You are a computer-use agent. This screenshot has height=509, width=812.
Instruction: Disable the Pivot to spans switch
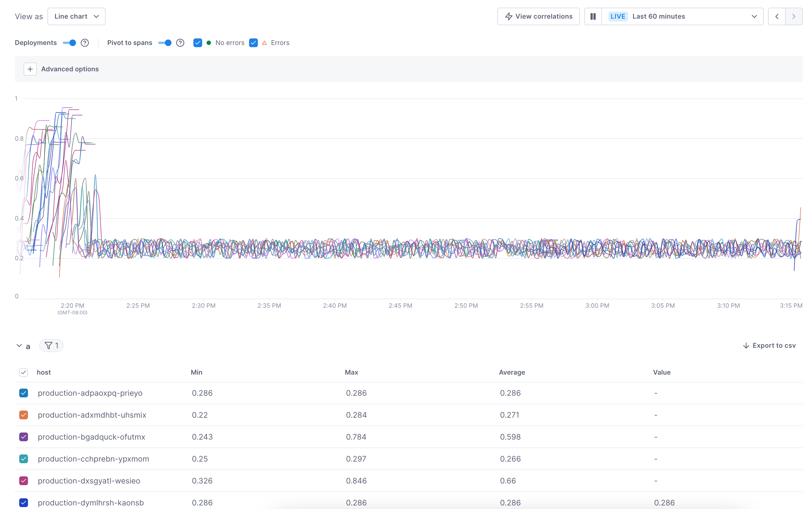pyautogui.click(x=165, y=43)
